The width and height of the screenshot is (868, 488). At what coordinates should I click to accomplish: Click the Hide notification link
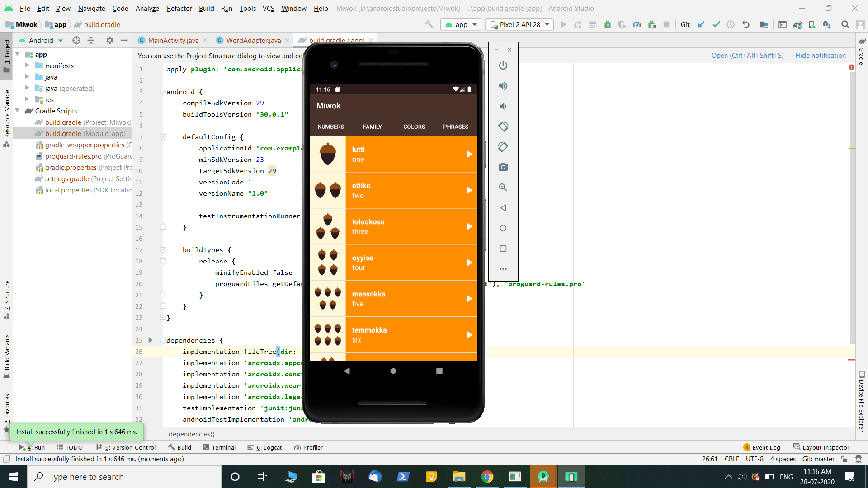click(x=820, y=55)
